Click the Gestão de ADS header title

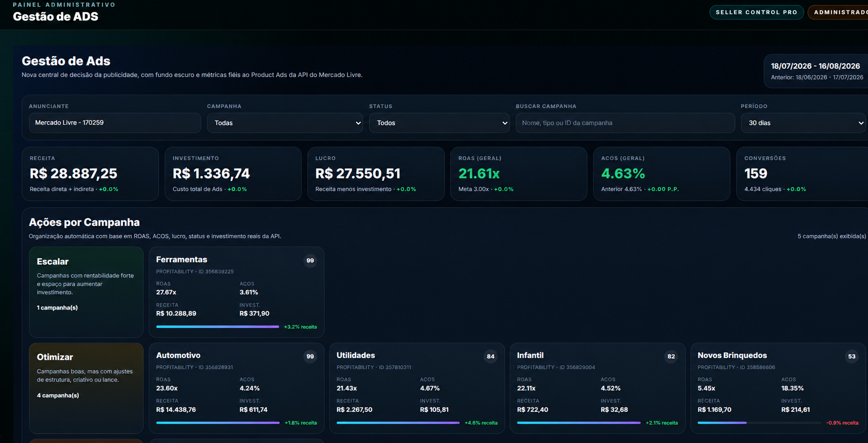coord(55,16)
